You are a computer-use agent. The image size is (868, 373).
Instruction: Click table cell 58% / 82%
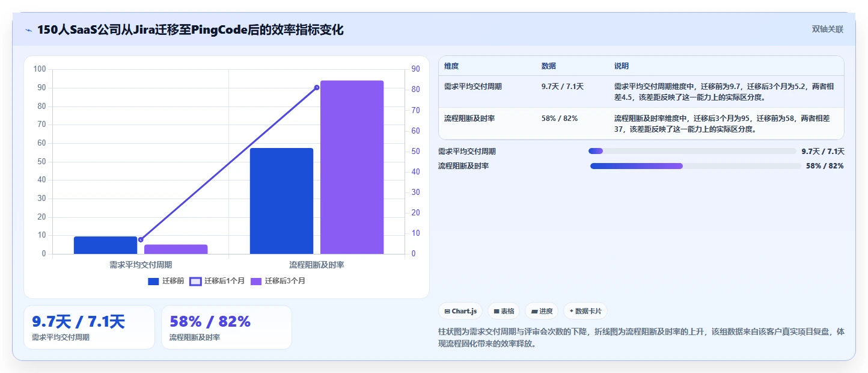560,119
